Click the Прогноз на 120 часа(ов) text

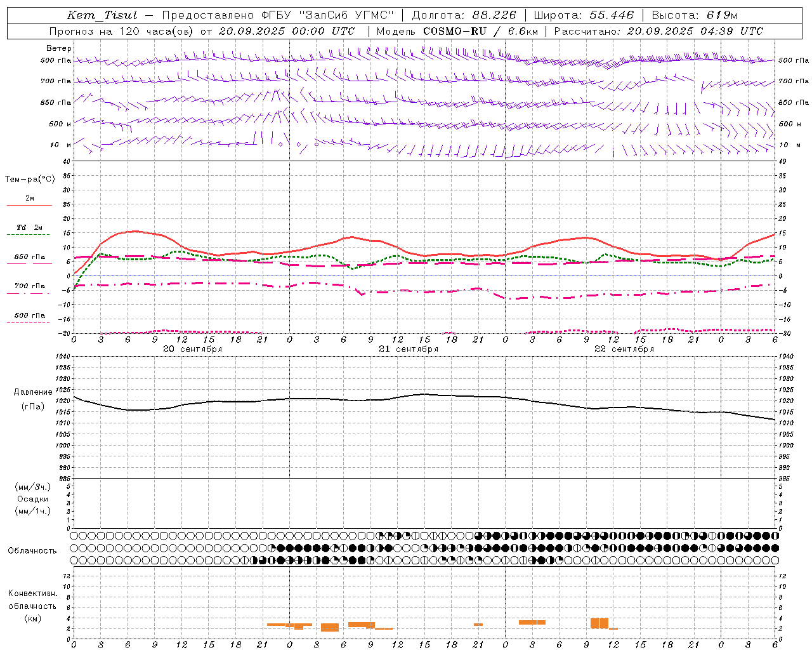point(122,31)
